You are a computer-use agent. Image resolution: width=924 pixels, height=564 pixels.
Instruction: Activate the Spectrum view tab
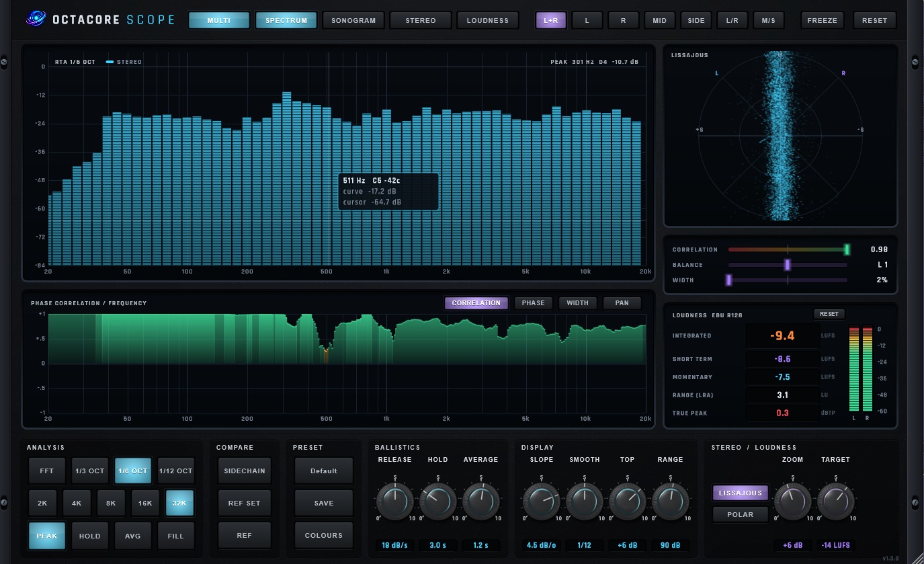click(x=286, y=20)
